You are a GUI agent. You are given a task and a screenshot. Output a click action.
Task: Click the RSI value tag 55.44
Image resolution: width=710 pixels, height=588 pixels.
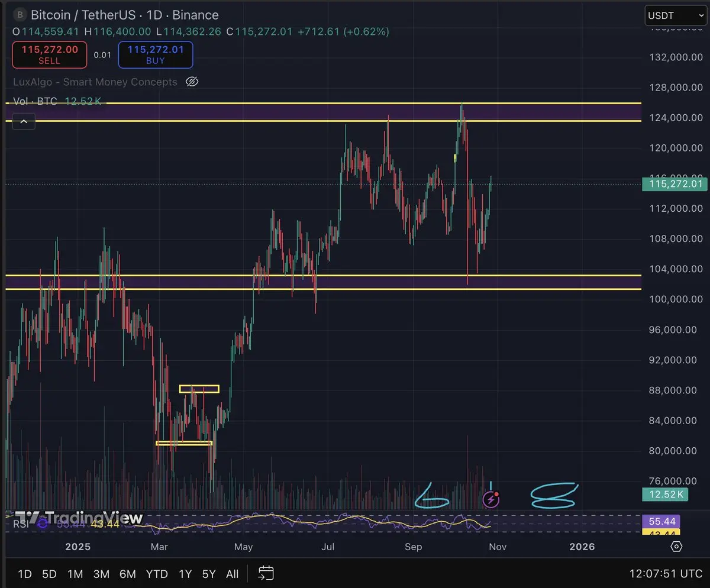click(x=661, y=521)
